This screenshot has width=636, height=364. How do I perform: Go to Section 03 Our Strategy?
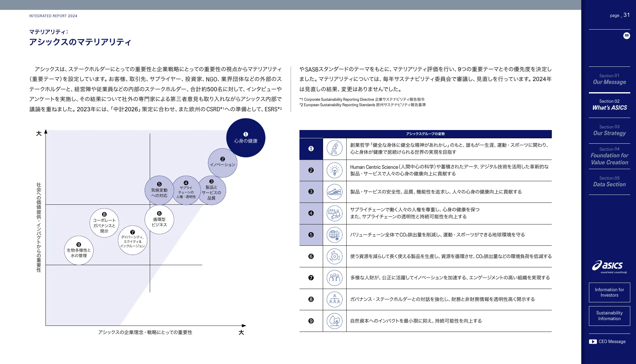click(x=609, y=130)
